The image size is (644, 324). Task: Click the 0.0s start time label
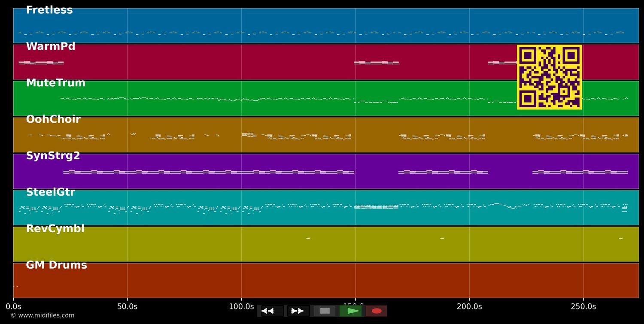(13, 307)
